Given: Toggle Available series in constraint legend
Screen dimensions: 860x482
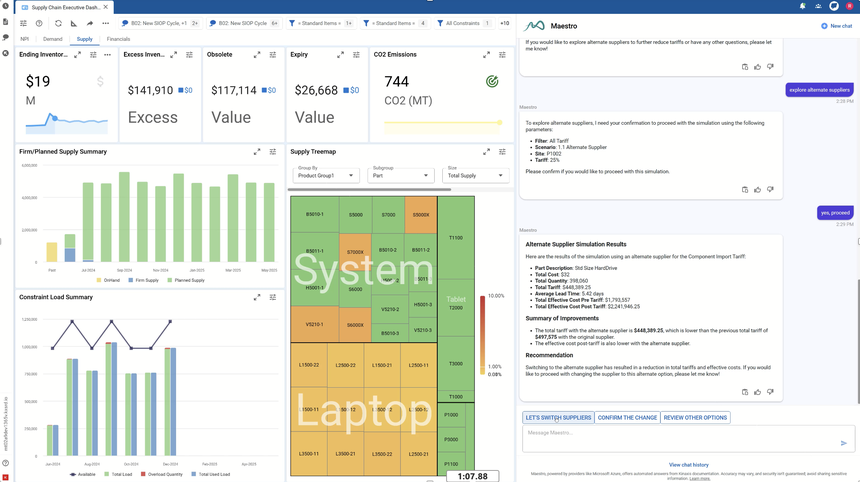Looking at the screenshot, I should [x=82, y=474].
